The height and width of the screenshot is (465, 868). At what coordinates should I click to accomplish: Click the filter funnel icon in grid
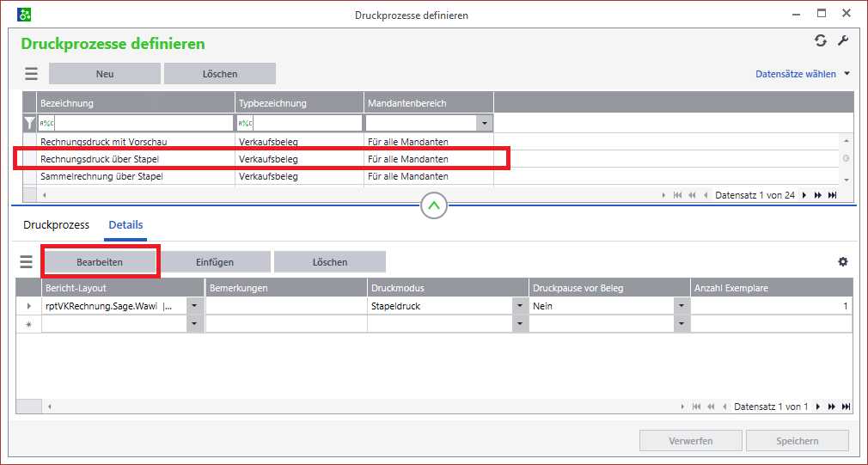(29, 123)
